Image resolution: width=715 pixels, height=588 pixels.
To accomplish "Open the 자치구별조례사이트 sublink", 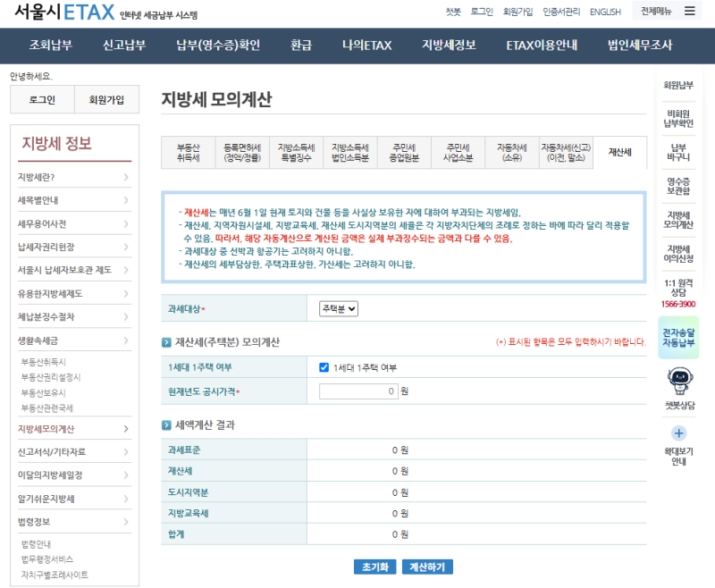I will click(x=55, y=575).
